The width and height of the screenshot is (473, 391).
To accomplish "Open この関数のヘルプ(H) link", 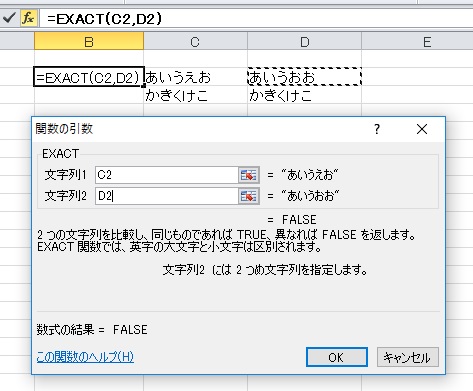I will (85, 357).
